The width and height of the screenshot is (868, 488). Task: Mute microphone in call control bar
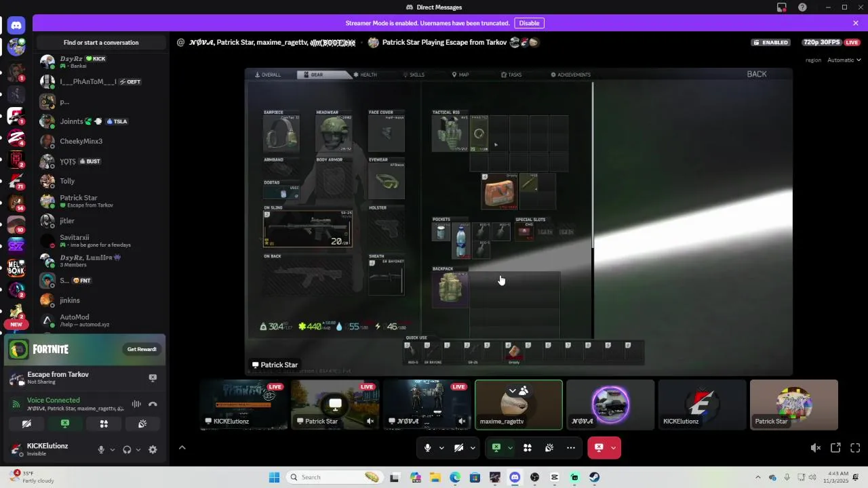[427, 448]
